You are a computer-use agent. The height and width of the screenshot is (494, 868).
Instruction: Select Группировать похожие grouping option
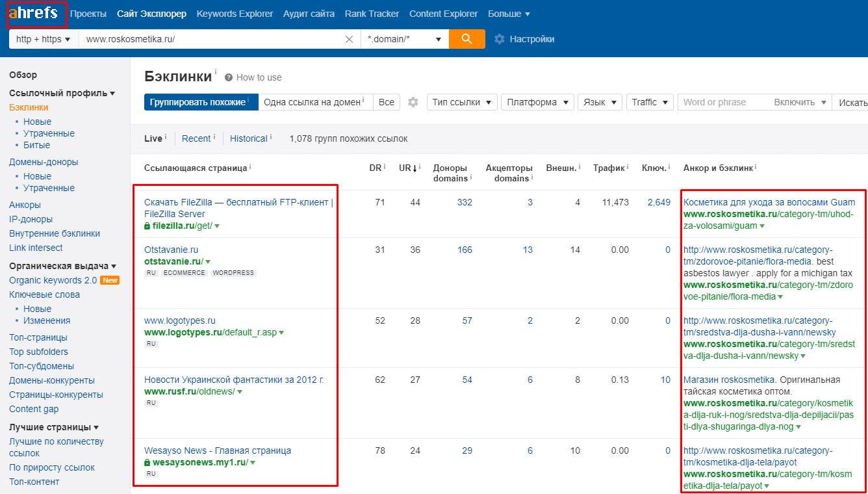click(201, 102)
